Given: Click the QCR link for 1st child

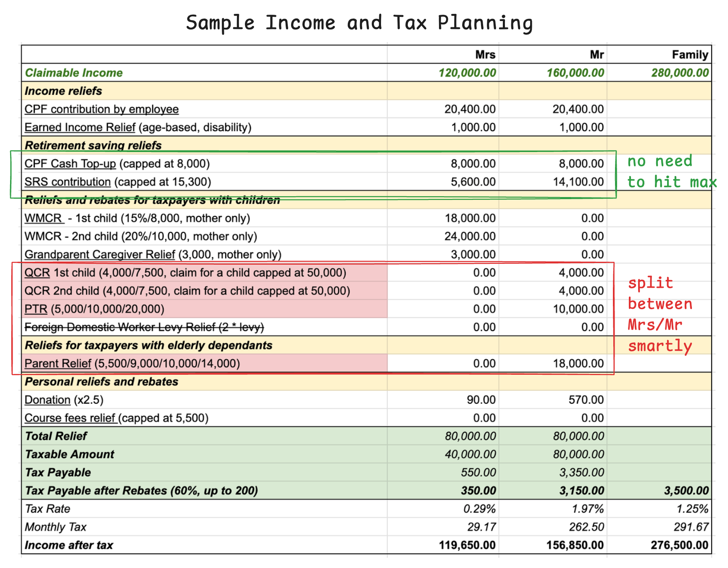Looking at the screenshot, I should (37, 273).
